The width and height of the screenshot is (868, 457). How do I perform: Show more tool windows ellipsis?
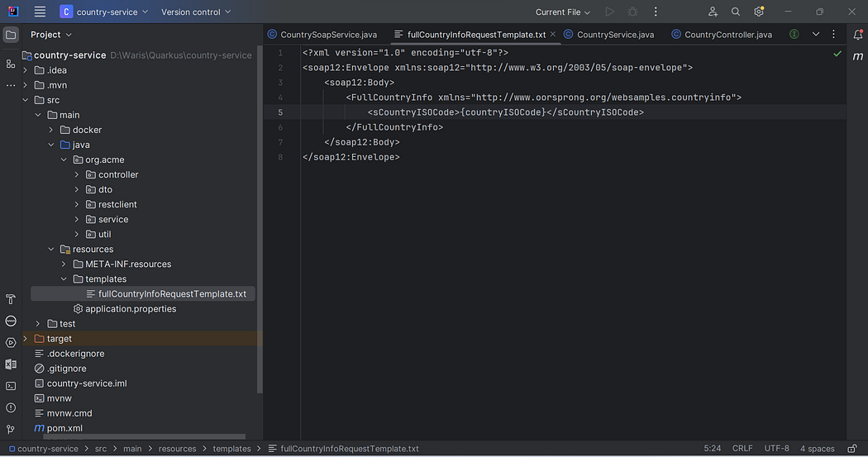coord(11,86)
